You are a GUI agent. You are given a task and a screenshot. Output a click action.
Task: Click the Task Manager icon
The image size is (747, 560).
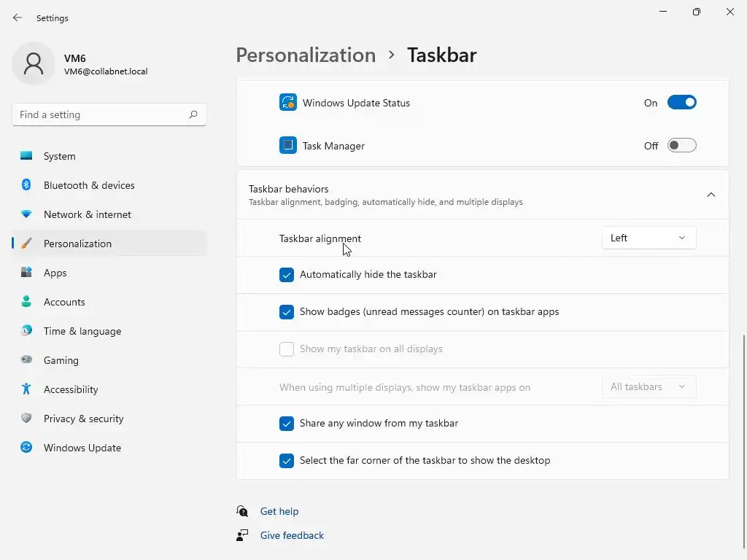[x=287, y=146]
